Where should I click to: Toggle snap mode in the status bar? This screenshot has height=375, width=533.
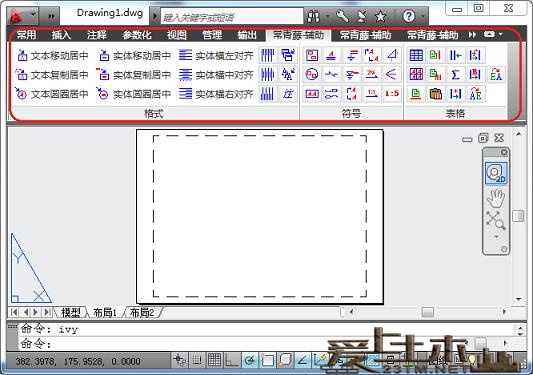pos(196,360)
